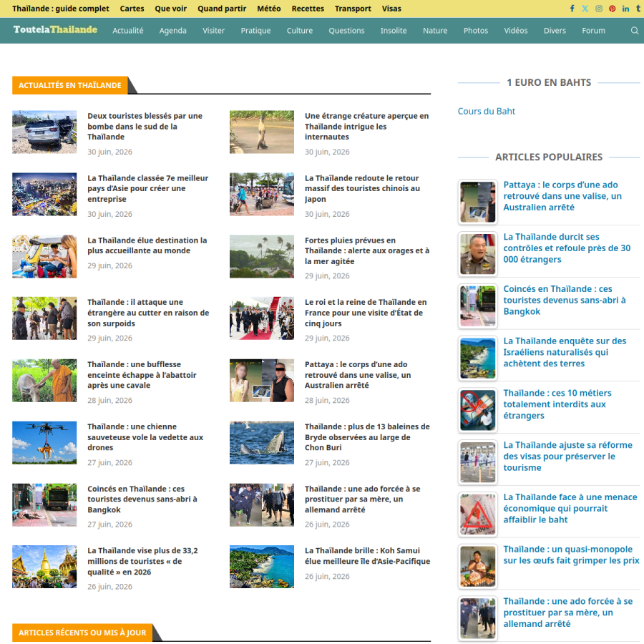Viewport: 644px width, 644px height.
Task: Read 'La Thaïlande vise plus de 33,2 millions' article
Action: point(142,562)
